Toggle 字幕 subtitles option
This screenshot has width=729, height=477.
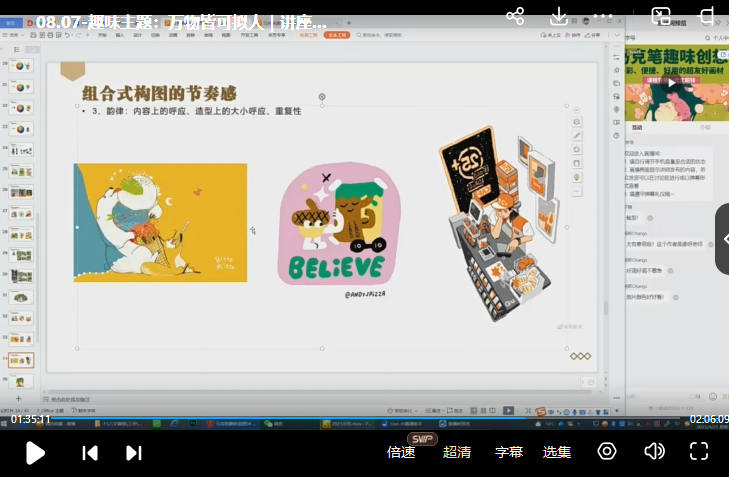click(x=509, y=452)
